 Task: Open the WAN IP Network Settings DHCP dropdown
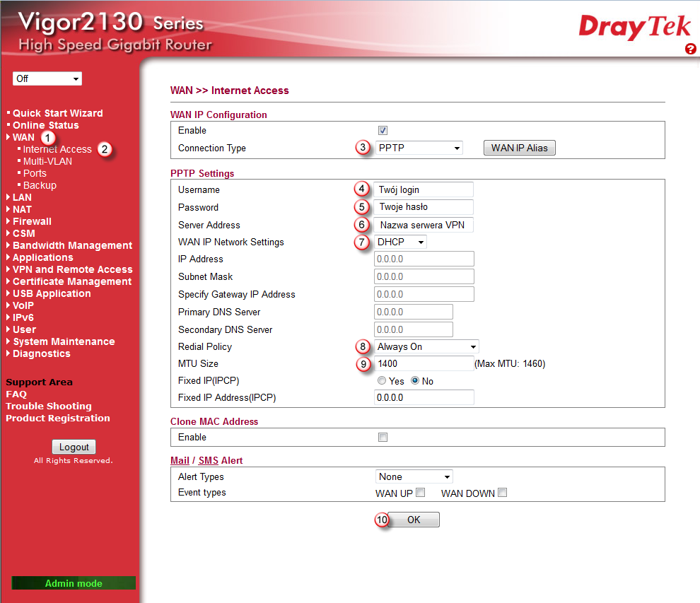click(x=400, y=242)
